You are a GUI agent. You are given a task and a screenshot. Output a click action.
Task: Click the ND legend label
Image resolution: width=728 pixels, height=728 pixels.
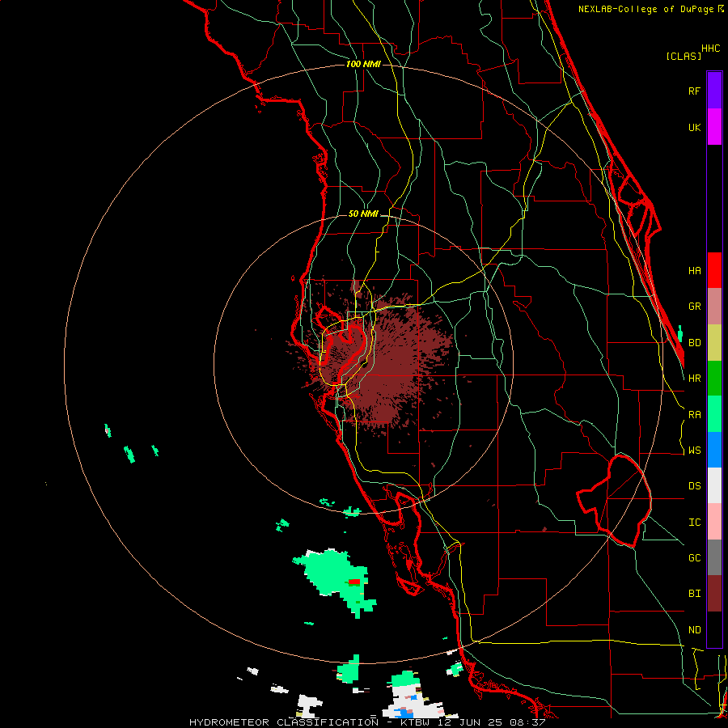[694, 630]
